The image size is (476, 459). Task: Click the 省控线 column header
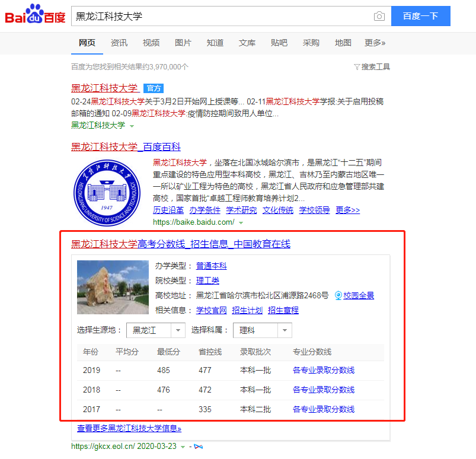pyautogui.click(x=210, y=352)
